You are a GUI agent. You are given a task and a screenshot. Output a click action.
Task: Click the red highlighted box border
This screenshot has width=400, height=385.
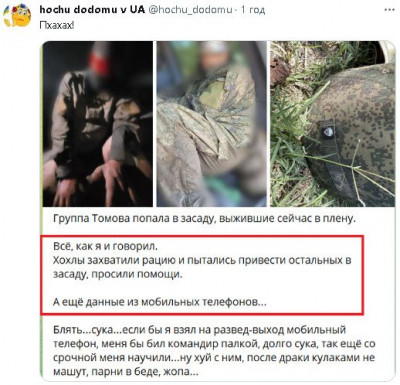202,236
